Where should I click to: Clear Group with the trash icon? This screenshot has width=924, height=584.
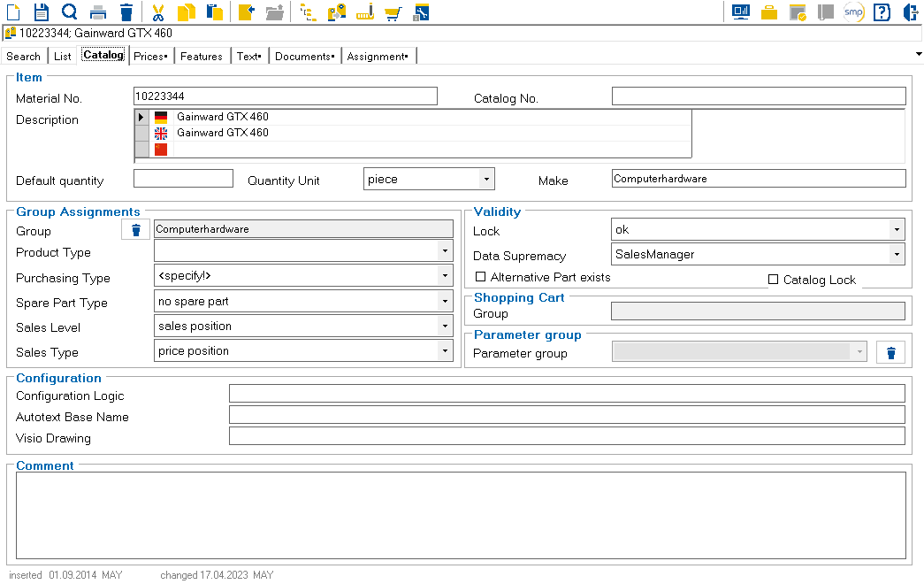tap(135, 229)
